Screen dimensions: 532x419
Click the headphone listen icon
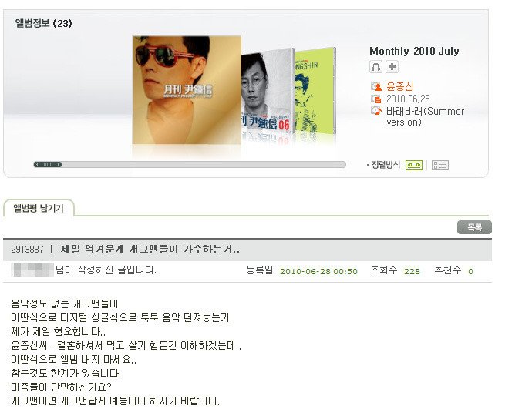point(375,67)
